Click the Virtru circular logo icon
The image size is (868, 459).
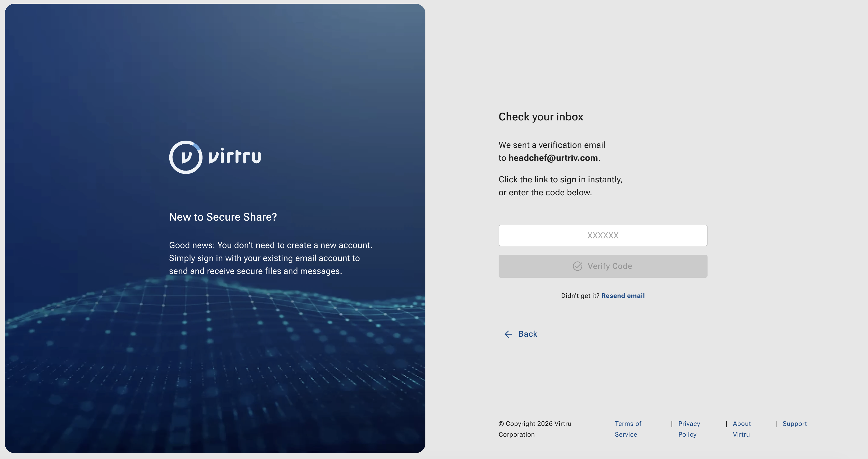pos(186,157)
